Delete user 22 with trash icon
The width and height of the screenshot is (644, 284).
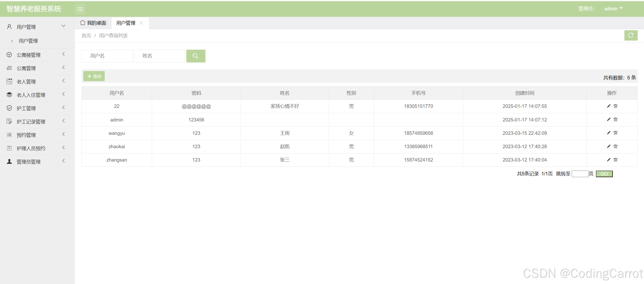[615, 106]
